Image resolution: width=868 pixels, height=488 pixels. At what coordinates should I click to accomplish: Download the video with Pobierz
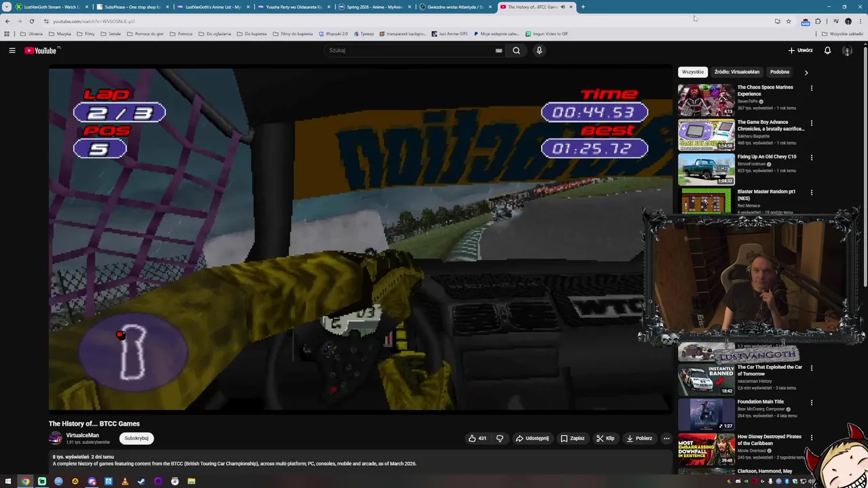coord(639,439)
